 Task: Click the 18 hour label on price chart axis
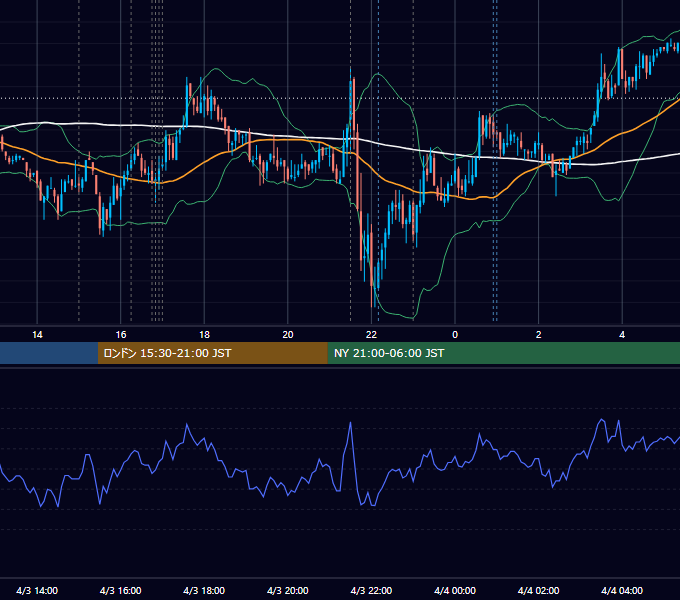click(x=204, y=335)
